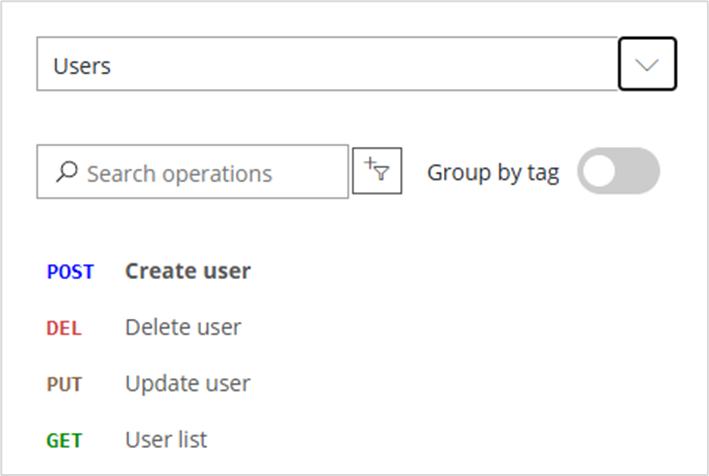Viewport: 709px width, 476px height.
Task: Enable grouping via the Group by tag label
Action: (493, 173)
